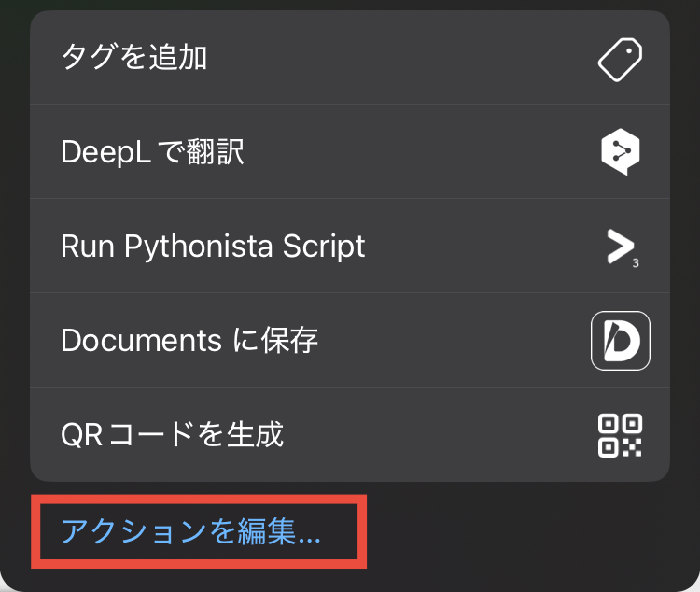The width and height of the screenshot is (700, 592).
Task: Click blank area in the Documents に保存 row
Action: (x=453, y=341)
